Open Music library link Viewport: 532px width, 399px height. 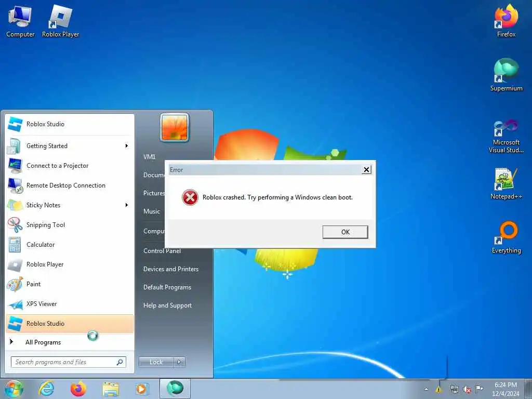pos(151,211)
